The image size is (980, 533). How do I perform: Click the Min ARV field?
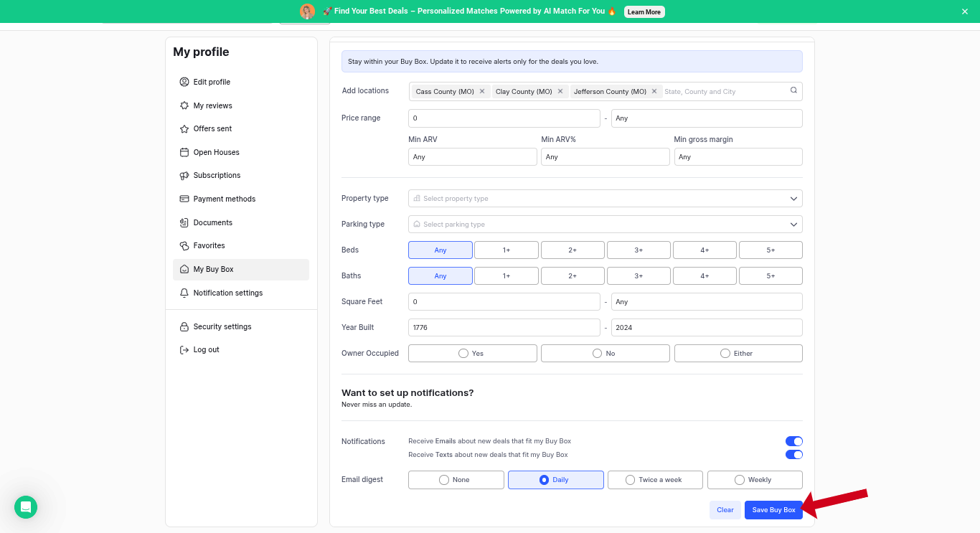click(x=473, y=157)
